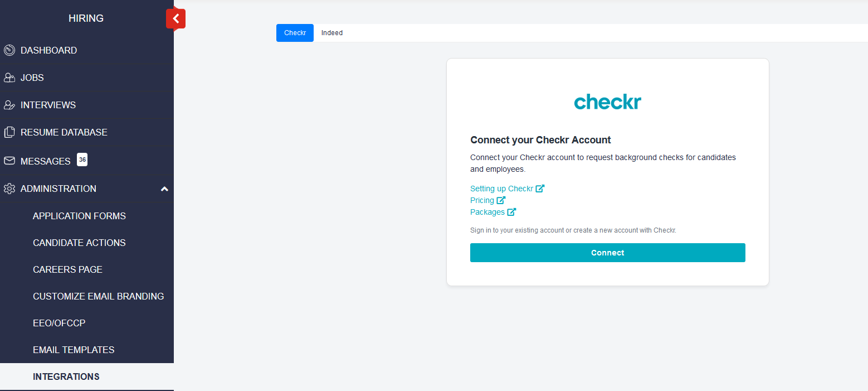Click the 36 unread messages badge
Screen dimensions: 868x391
(82, 160)
